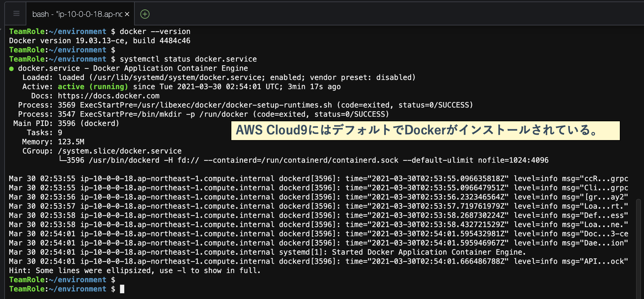
Task: Click "Started Docker Application Container Engine" log line
Action: click(268, 252)
